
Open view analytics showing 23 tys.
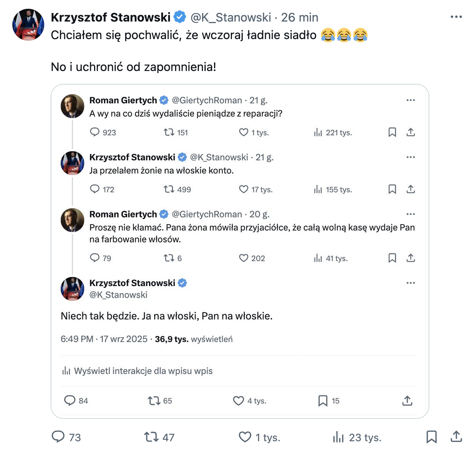pos(338,437)
